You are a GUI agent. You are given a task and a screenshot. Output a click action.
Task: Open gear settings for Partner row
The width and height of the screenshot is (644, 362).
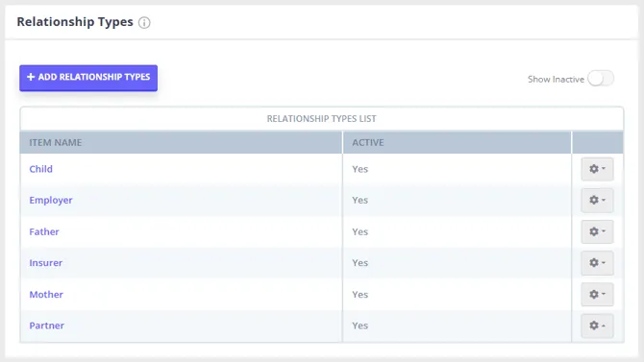point(597,326)
